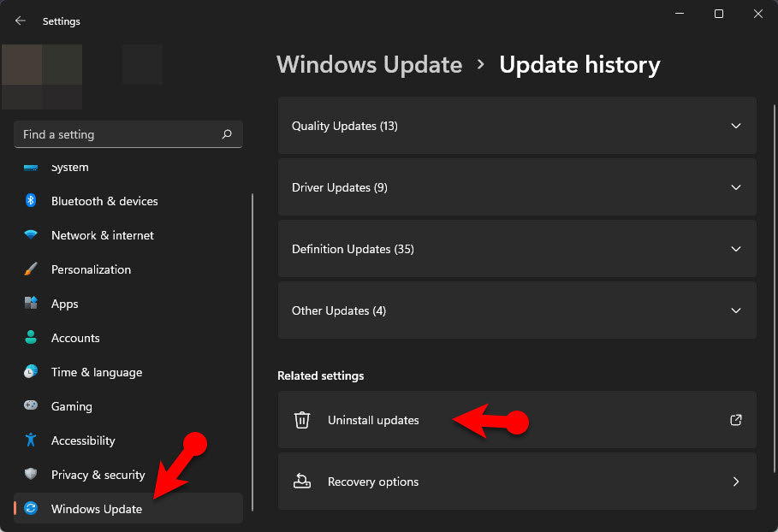Open Accessibility settings
778x532 pixels.
click(x=128, y=440)
